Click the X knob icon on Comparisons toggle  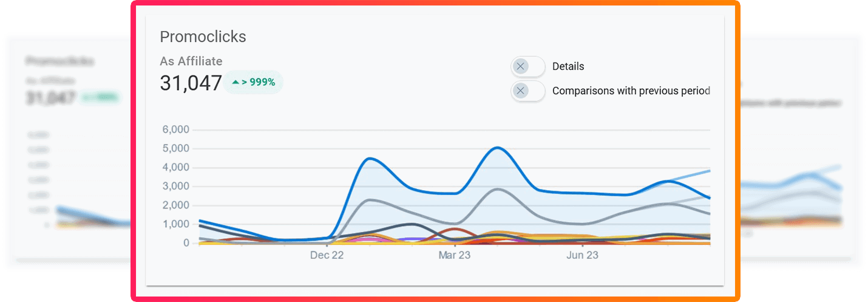coord(521,91)
